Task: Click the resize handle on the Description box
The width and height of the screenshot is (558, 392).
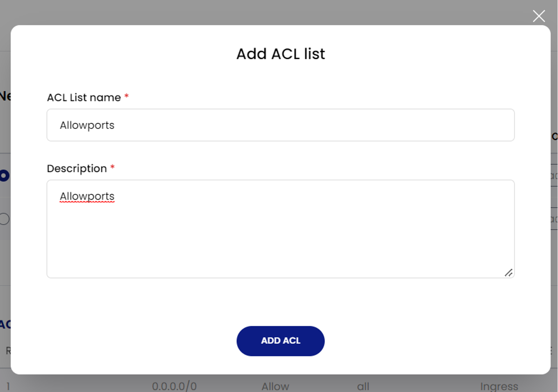Action: 509,272
